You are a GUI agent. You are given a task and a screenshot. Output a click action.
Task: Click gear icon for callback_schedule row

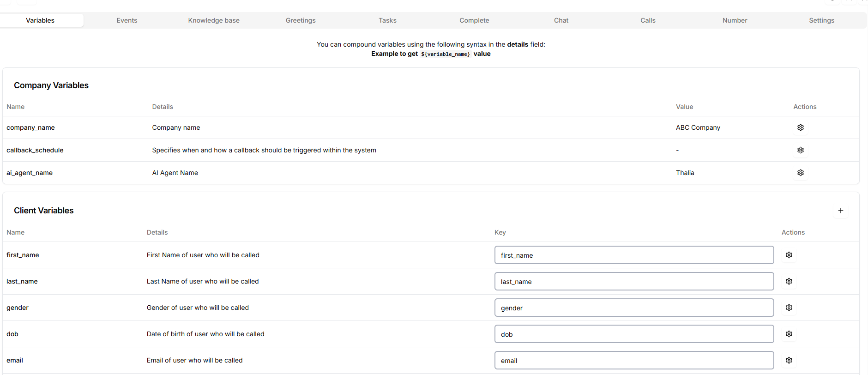click(x=801, y=150)
